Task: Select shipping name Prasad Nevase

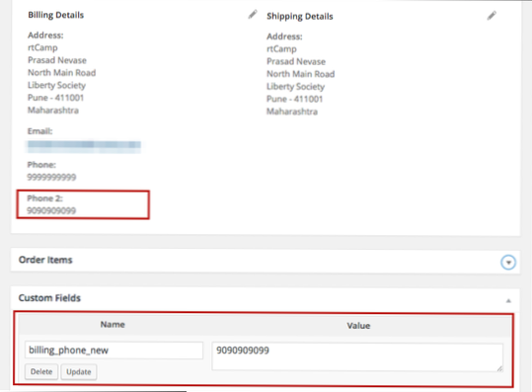Action: click(296, 61)
